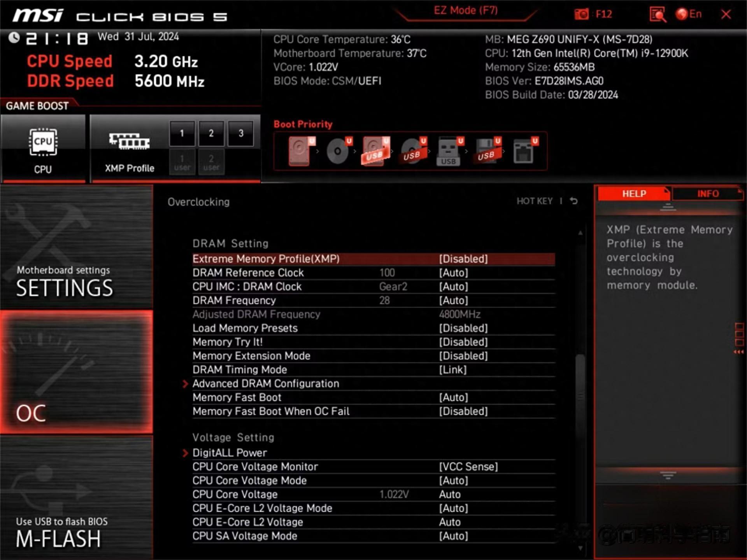Open CPU E-Core L2 Voltage Mode option
Screen dimensions: 747x560
[373, 508]
